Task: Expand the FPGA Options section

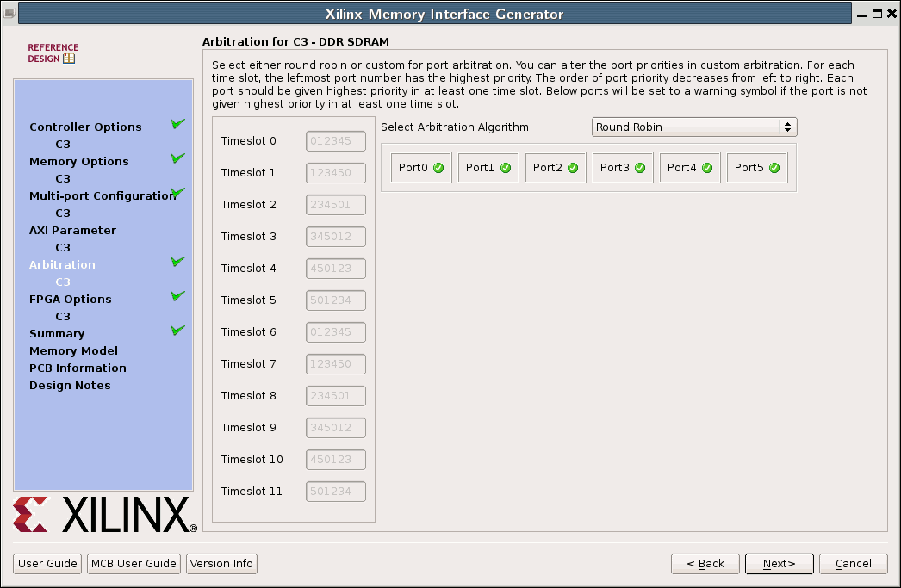Action: [x=71, y=299]
